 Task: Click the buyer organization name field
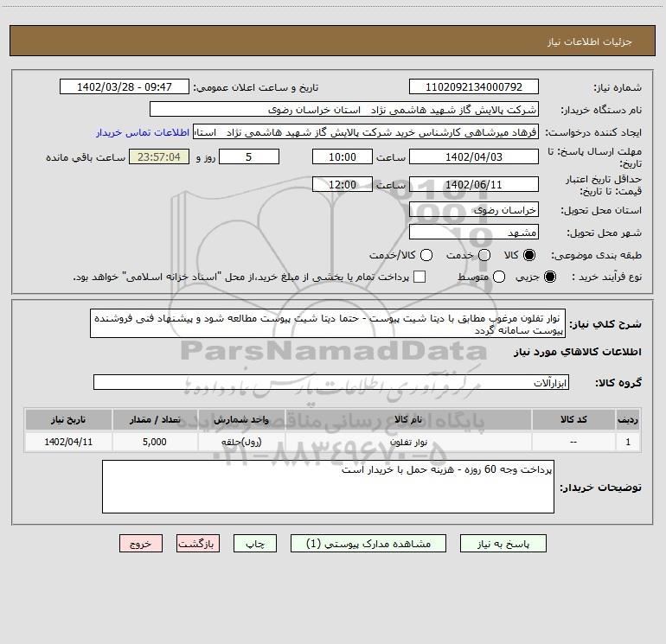(344, 109)
